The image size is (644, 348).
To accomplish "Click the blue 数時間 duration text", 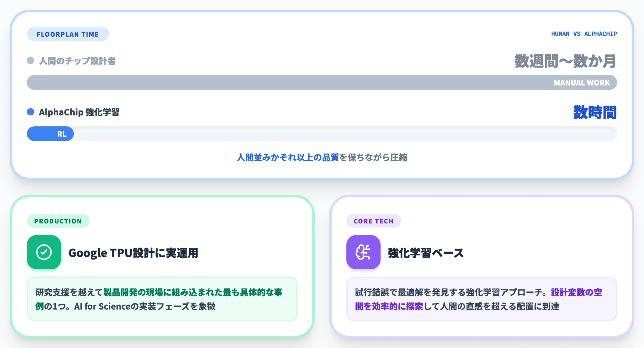I will 595,112.
